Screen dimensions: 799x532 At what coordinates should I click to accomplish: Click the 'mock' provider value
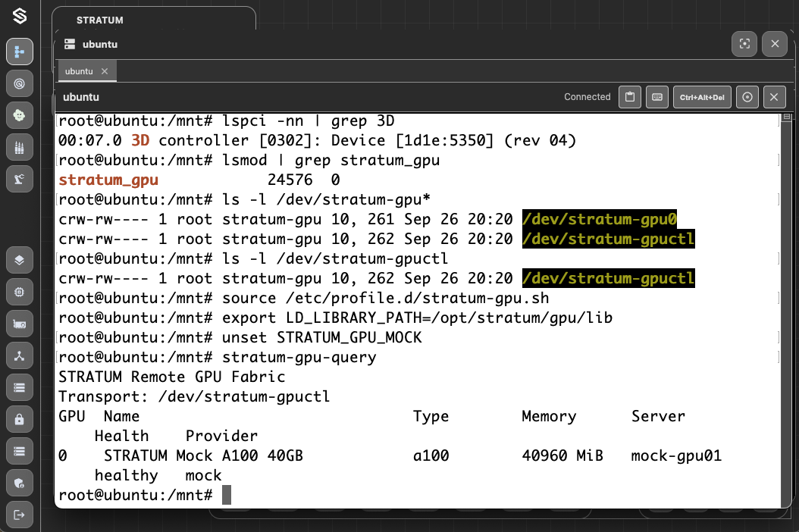[204, 476]
